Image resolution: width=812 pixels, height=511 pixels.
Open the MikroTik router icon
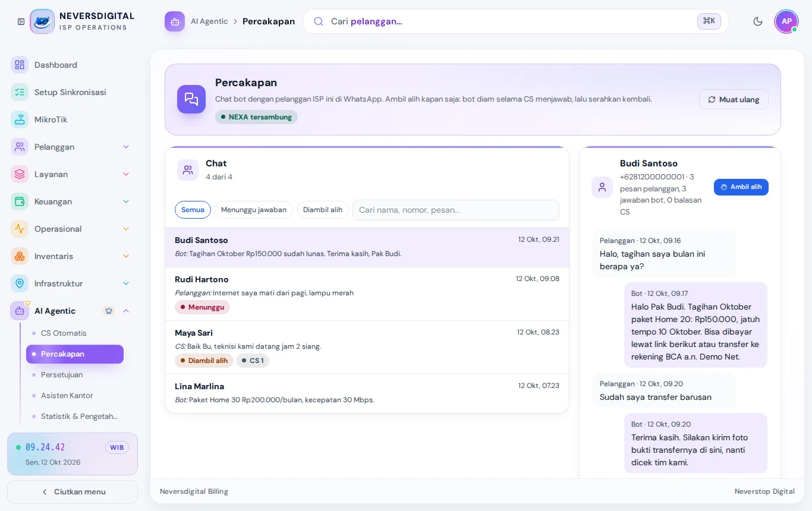coord(20,119)
